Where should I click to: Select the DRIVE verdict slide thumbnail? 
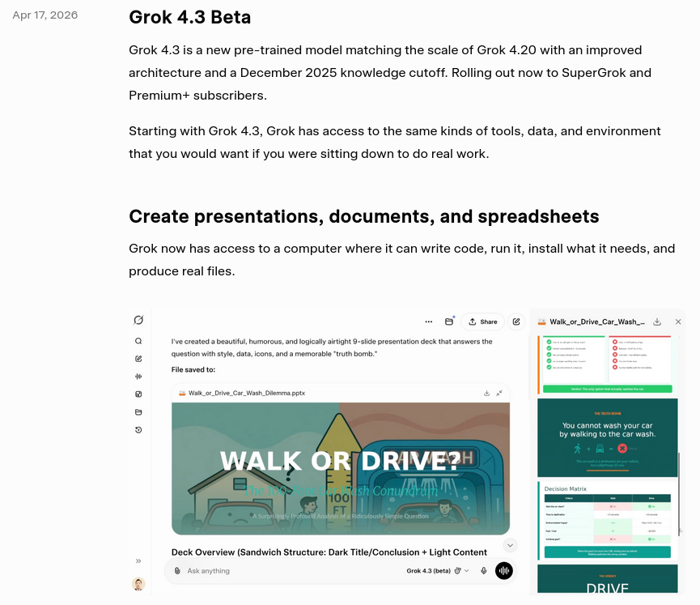607,579
